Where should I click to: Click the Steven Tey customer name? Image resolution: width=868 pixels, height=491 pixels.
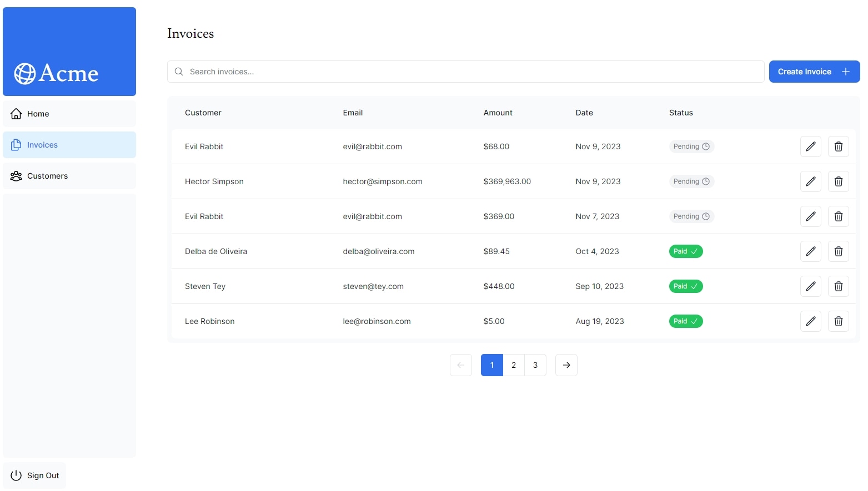point(205,286)
